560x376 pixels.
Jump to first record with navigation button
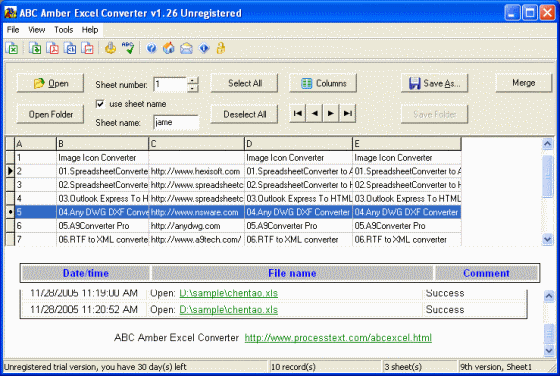click(x=297, y=114)
